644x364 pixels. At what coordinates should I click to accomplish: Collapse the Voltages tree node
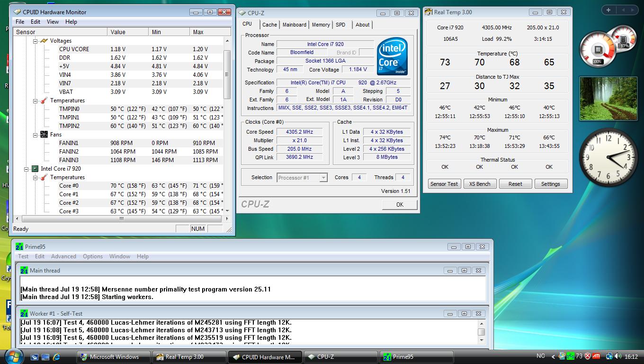click(35, 41)
